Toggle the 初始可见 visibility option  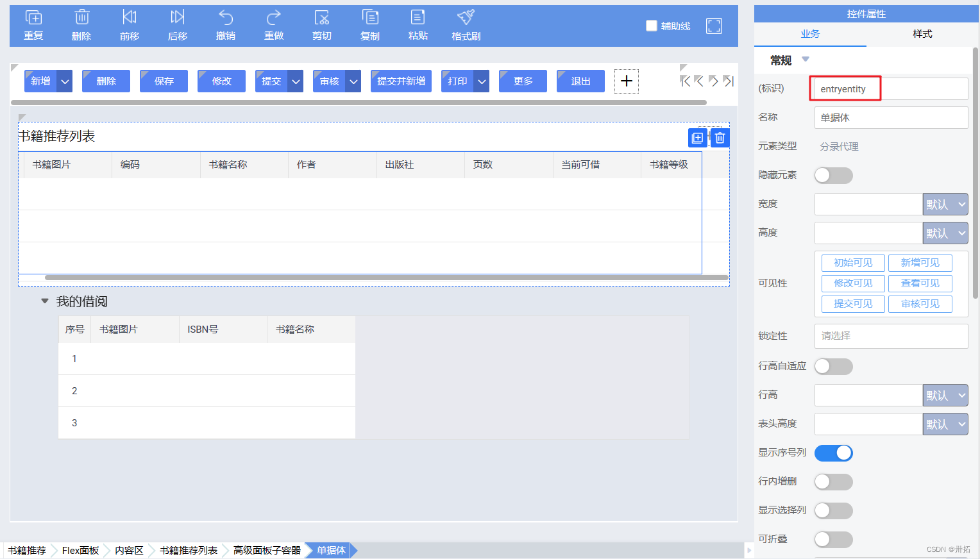853,263
